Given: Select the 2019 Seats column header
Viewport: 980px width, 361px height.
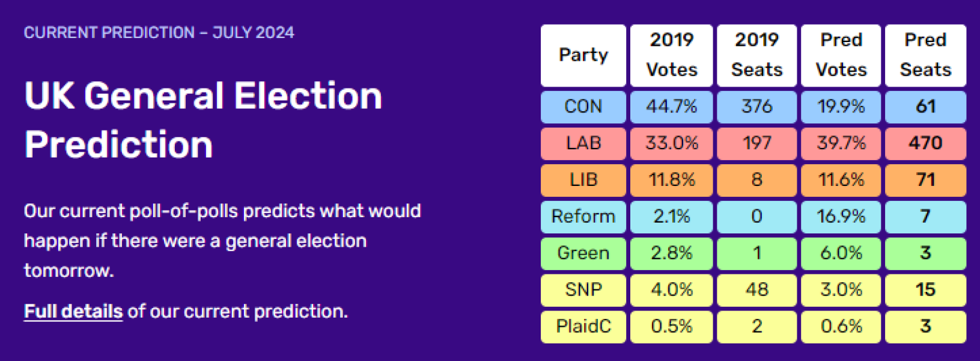Looking at the screenshot, I should click(756, 55).
